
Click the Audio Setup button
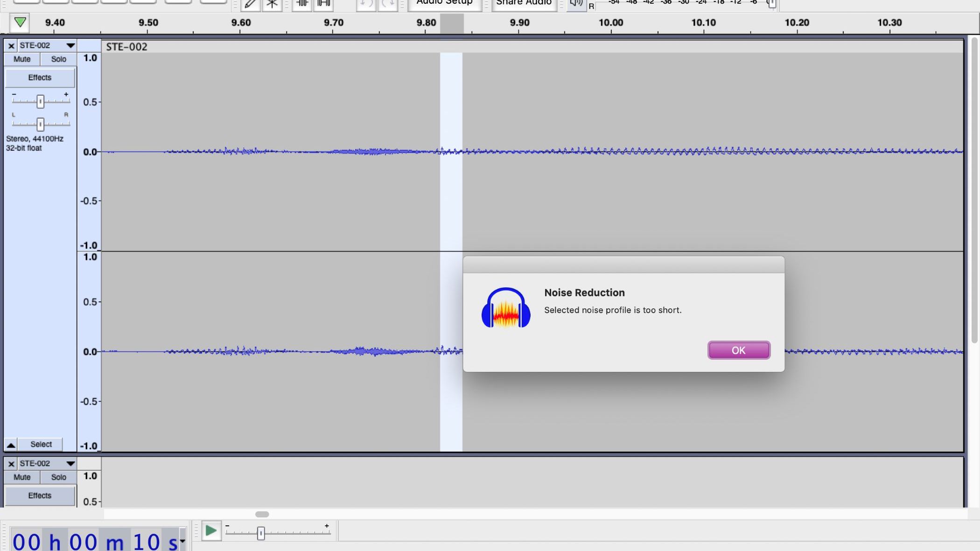(x=444, y=4)
